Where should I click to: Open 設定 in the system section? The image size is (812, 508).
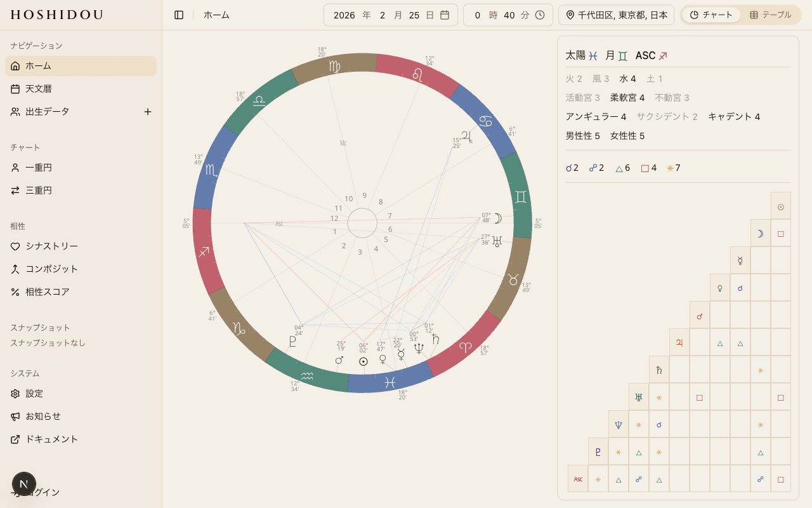[x=34, y=394]
